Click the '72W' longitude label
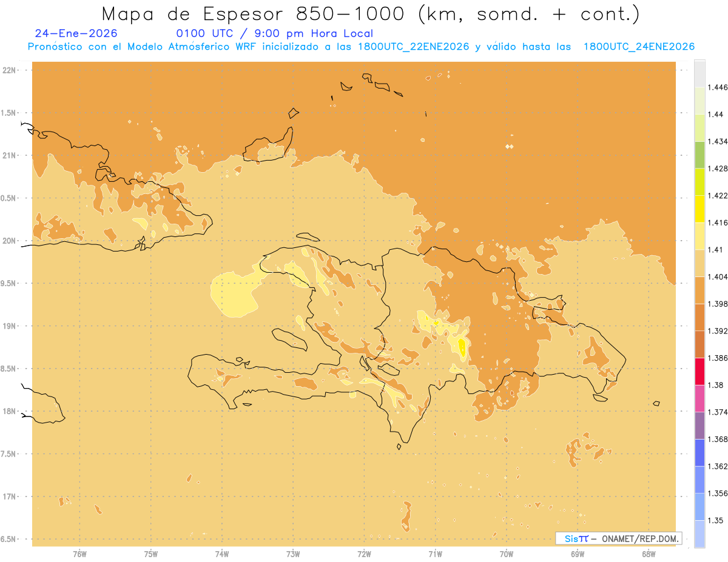Image resolution: width=728 pixels, height=562 pixels. point(364,554)
